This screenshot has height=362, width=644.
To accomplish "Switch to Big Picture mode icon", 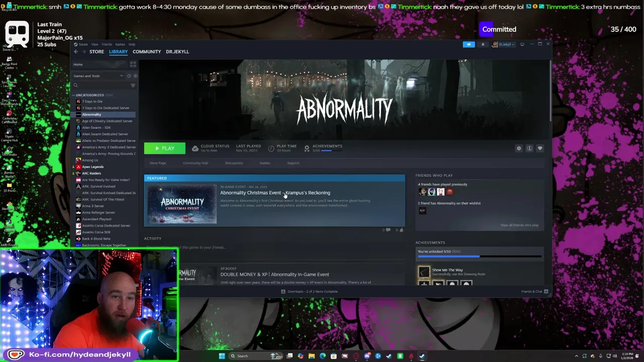I will 522,44.
